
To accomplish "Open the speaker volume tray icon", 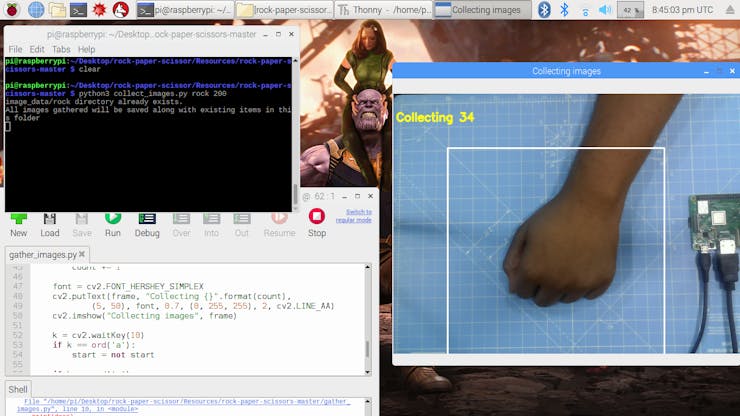I will 605,9.
